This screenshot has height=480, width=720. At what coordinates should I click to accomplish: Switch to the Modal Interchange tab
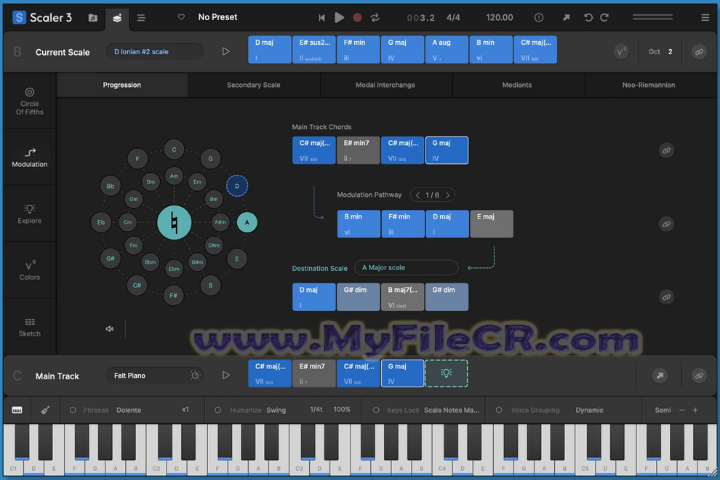click(385, 85)
